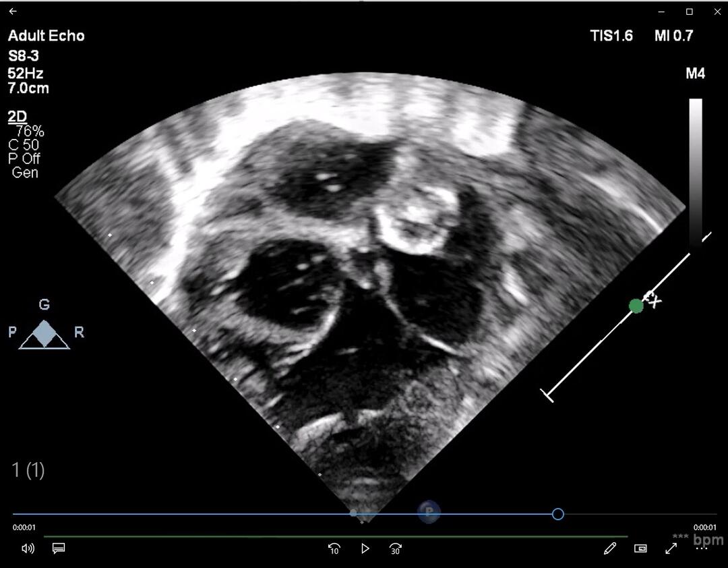Image resolution: width=728 pixels, height=568 pixels.
Task: Select the 2D mode label
Action: pyautogui.click(x=16, y=117)
